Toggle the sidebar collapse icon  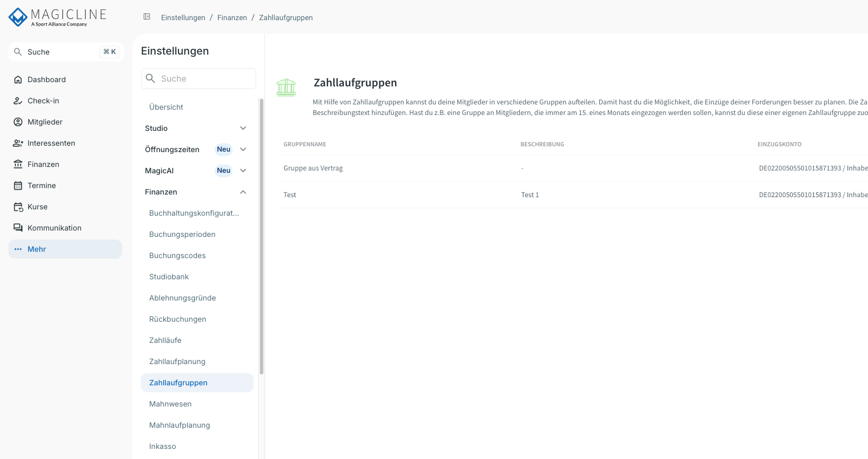[147, 17]
